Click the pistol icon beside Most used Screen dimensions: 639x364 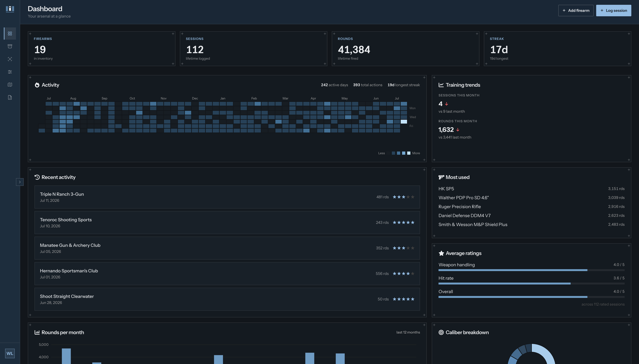click(x=441, y=177)
